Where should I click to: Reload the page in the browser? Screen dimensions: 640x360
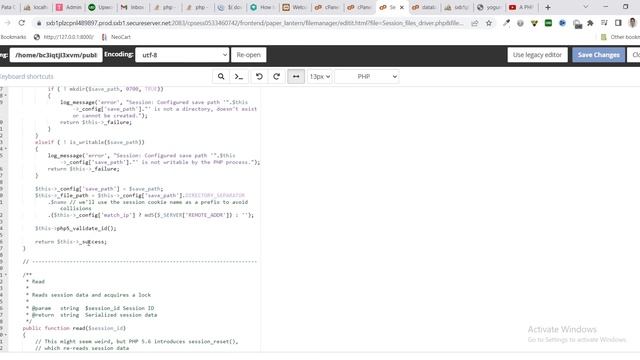click(22, 23)
